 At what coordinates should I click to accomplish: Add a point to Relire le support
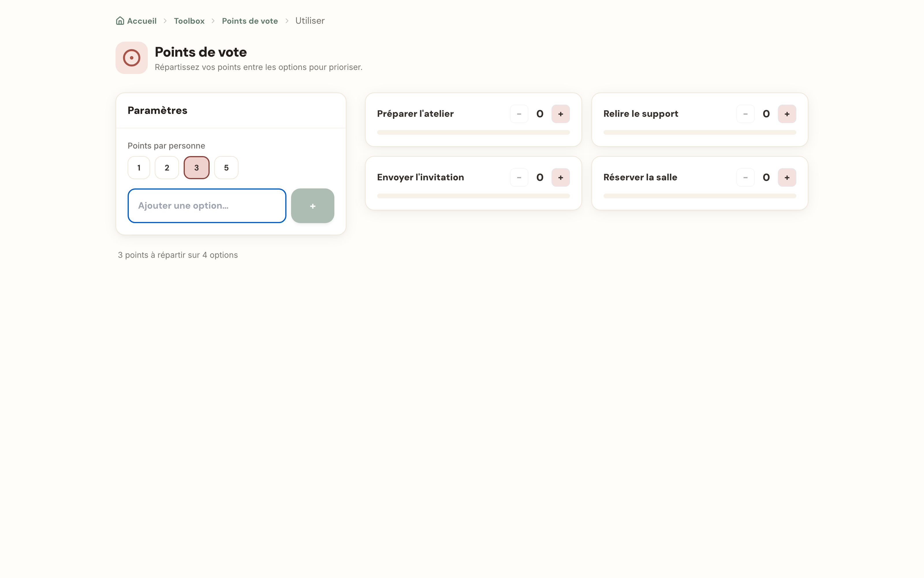[787, 114]
